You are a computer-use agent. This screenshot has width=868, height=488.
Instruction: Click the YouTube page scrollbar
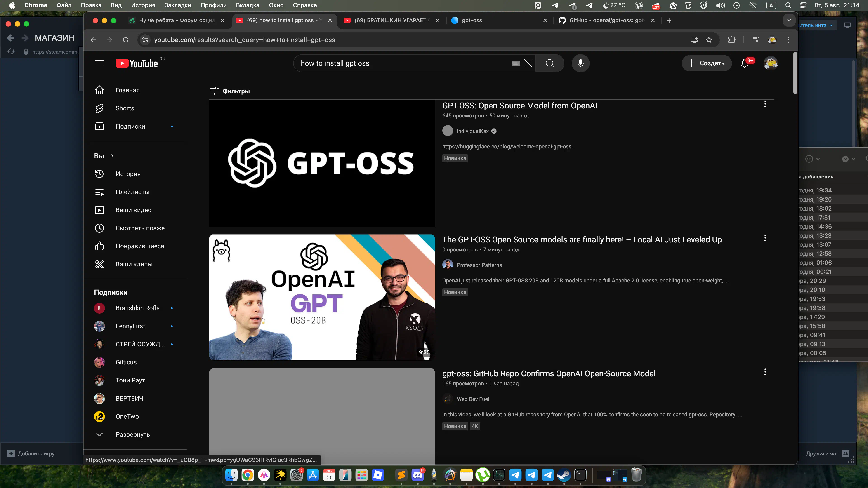[x=795, y=73]
